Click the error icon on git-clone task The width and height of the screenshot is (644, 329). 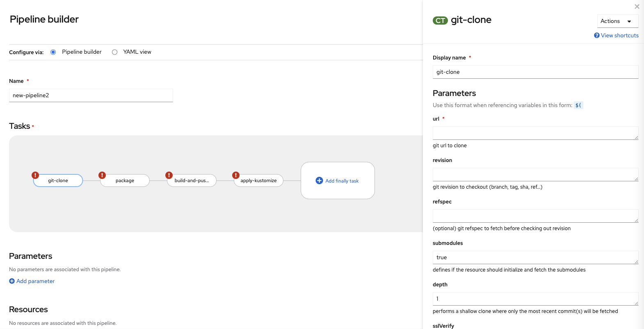pos(35,175)
